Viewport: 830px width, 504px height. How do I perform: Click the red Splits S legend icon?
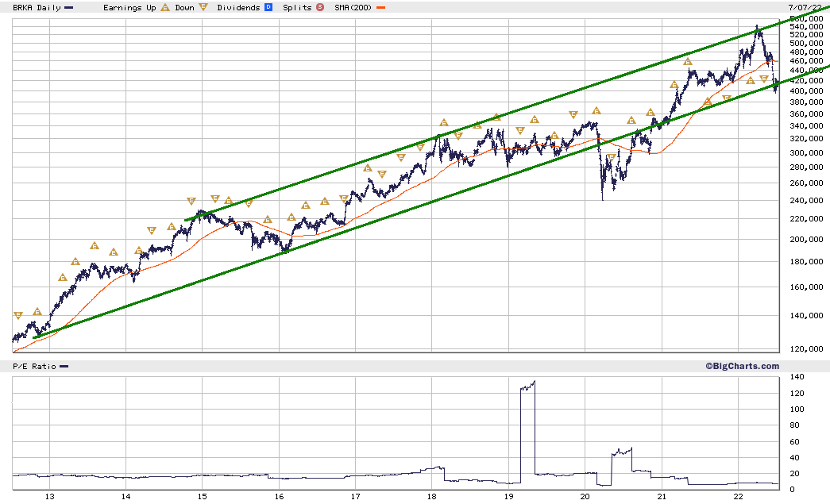(x=320, y=7)
